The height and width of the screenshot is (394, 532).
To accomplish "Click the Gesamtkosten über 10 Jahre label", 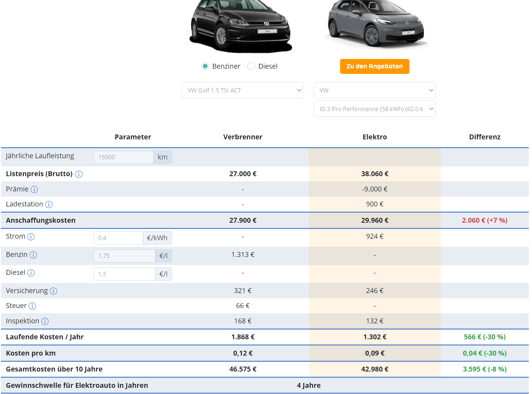I will pyautogui.click(x=54, y=369).
